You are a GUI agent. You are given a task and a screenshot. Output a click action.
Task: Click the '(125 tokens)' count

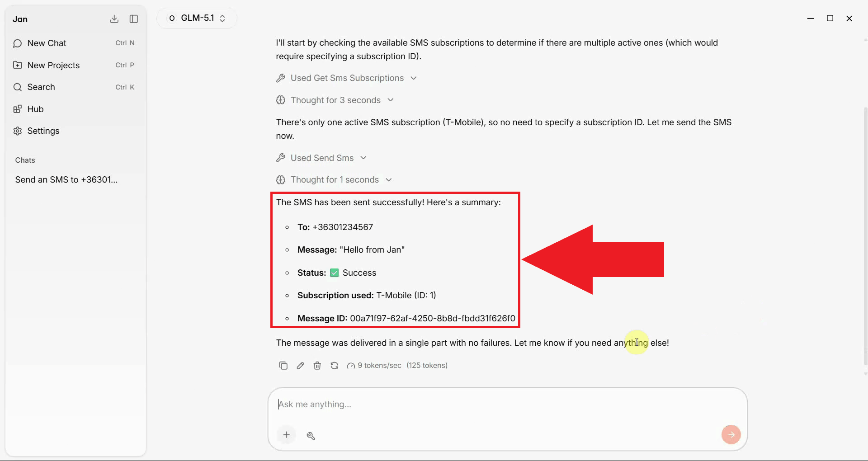click(427, 365)
